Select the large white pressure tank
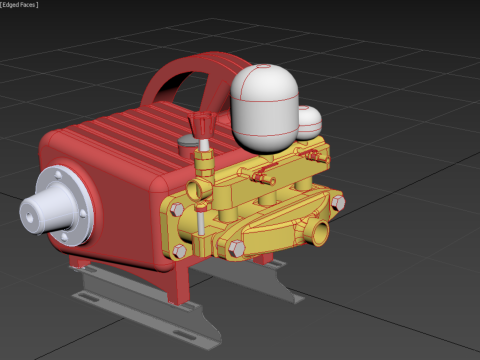The width and height of the screenshot is (480, 360). point(265,108)
